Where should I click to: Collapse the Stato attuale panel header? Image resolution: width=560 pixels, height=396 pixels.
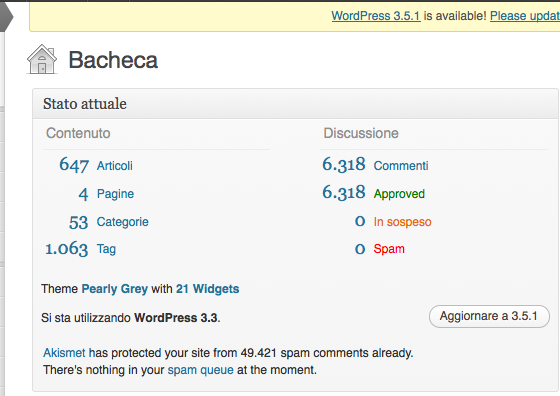pos(295,104)
